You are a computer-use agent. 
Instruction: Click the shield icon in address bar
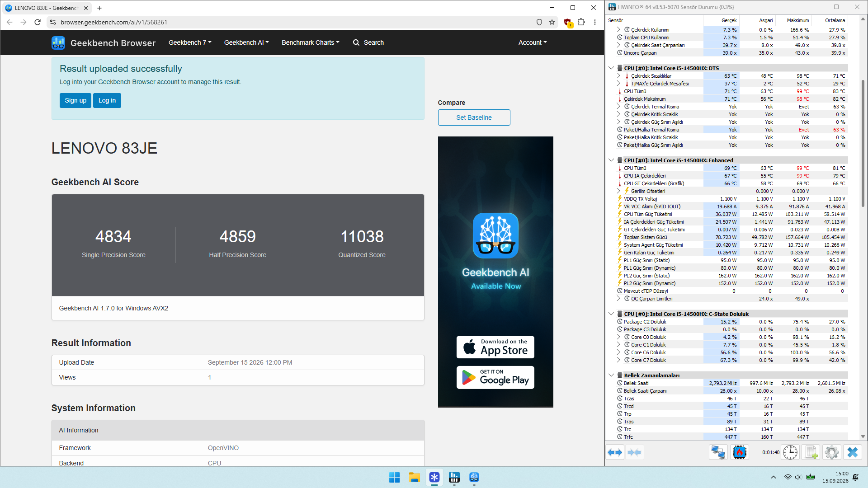click(539, 22)
